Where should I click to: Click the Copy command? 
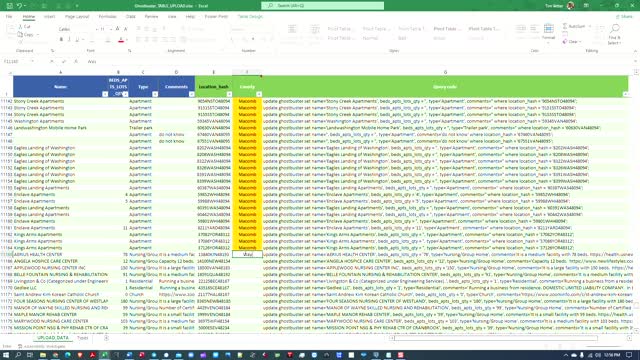(x=25, y=35)
